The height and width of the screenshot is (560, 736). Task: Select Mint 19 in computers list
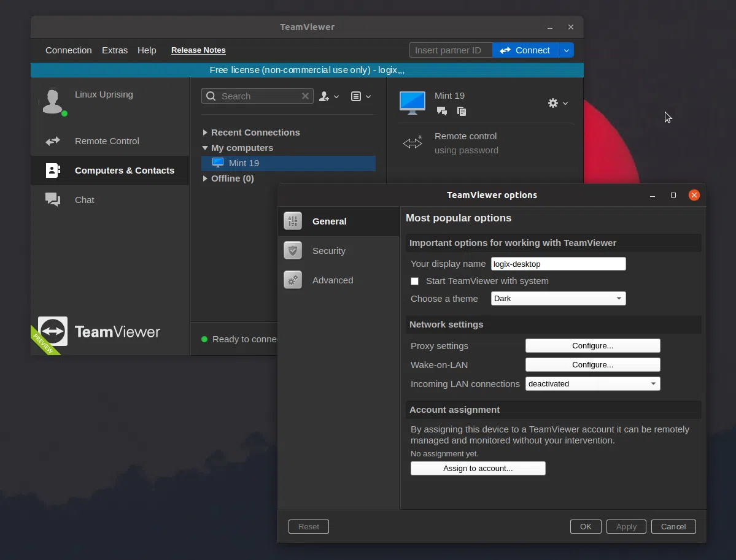click(x=289, y=163)
